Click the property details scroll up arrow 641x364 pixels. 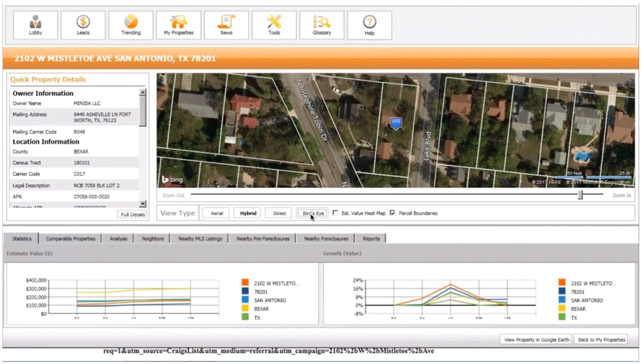142,93
